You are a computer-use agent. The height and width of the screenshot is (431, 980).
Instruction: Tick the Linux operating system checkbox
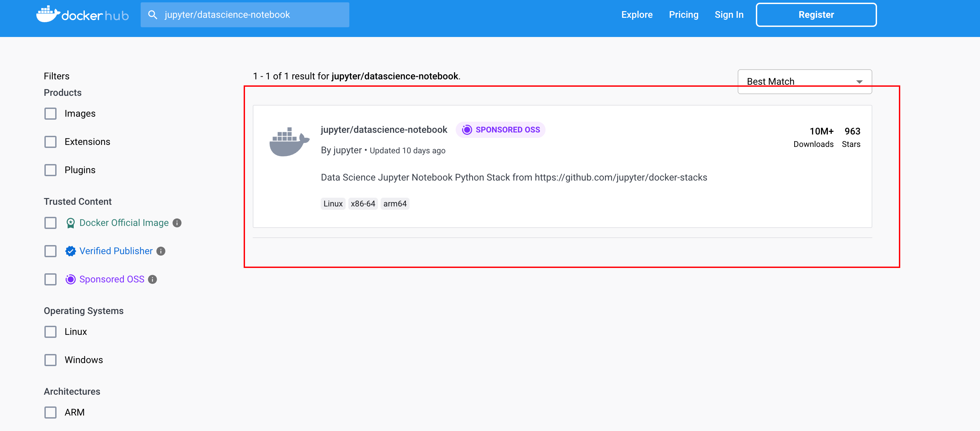coord(50,332)
